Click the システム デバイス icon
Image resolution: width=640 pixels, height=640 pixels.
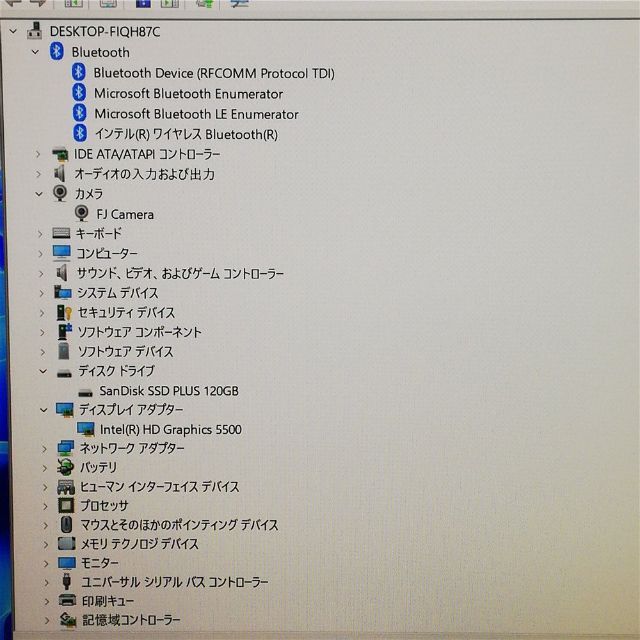click(x=62, y=292)
